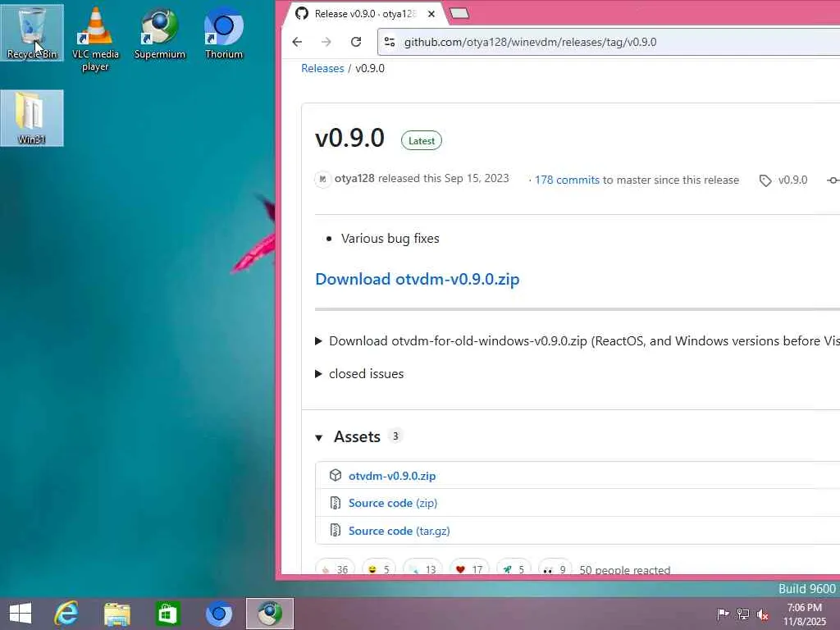Click the Assets count badge 3
Screen dimensions: 840x630
(395, 436)
